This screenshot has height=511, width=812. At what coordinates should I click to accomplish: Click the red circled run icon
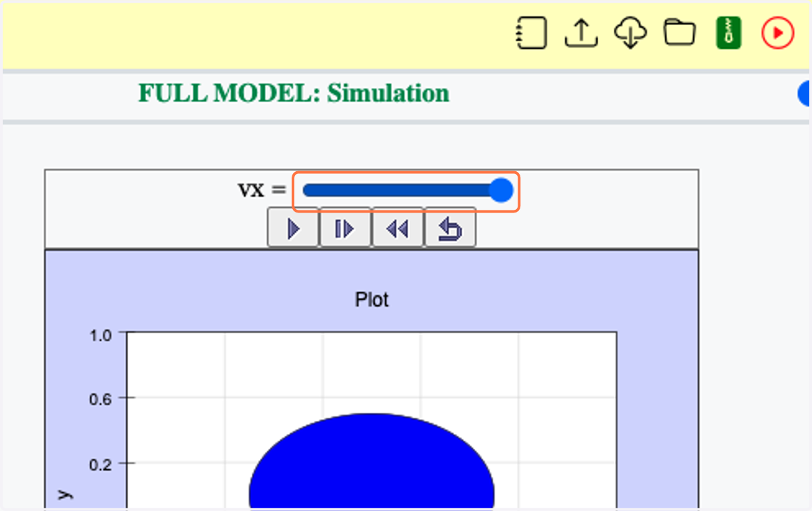coord(777,32)
